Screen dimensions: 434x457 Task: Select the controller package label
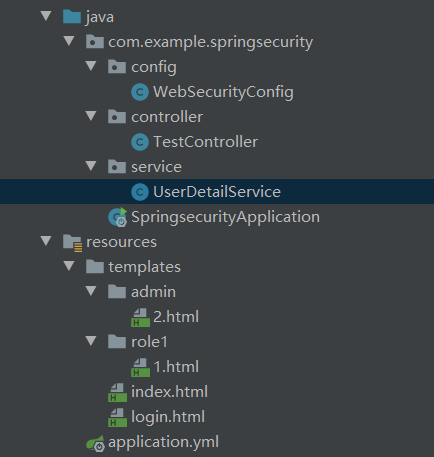click(x=167, y=117)
